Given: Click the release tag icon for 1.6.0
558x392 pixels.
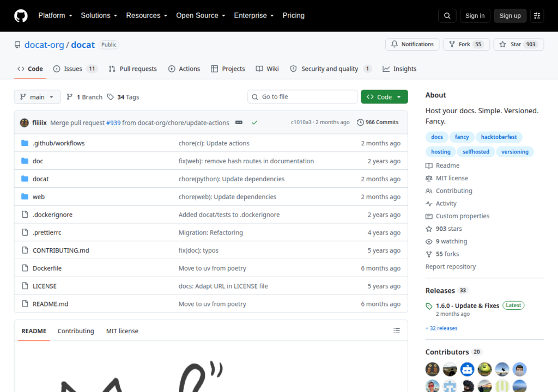Looking at the screenshot, I should 429,306.
